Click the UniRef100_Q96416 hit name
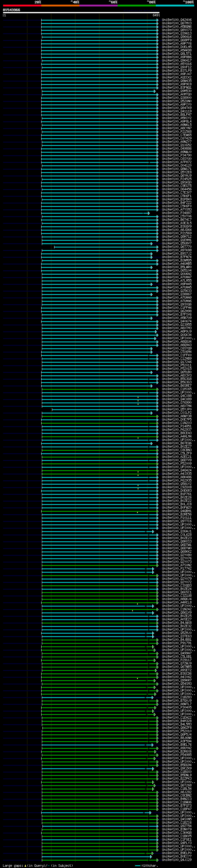The width and height of the screenshot is (197, 868). click(177, 37)
